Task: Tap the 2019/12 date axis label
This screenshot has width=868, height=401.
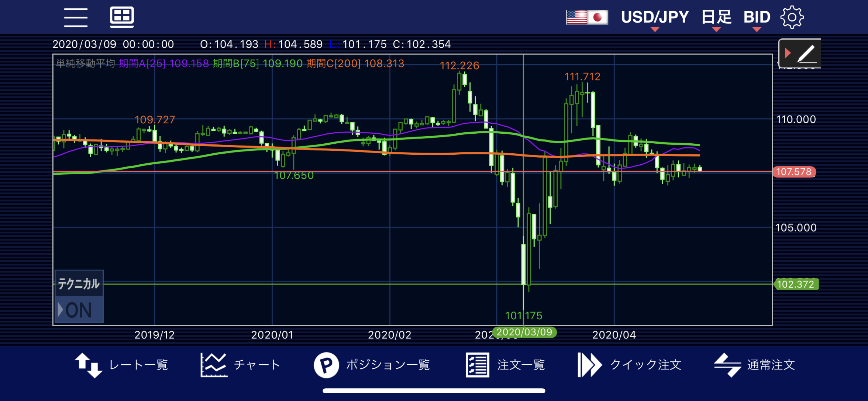Action: pyautogui.click(x=154, y=335)
